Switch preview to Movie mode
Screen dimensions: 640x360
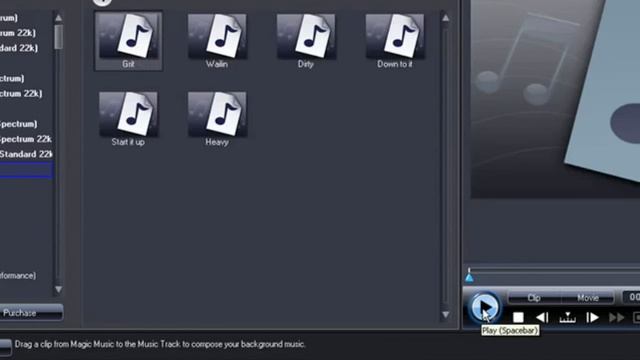(x=588, y=298)
